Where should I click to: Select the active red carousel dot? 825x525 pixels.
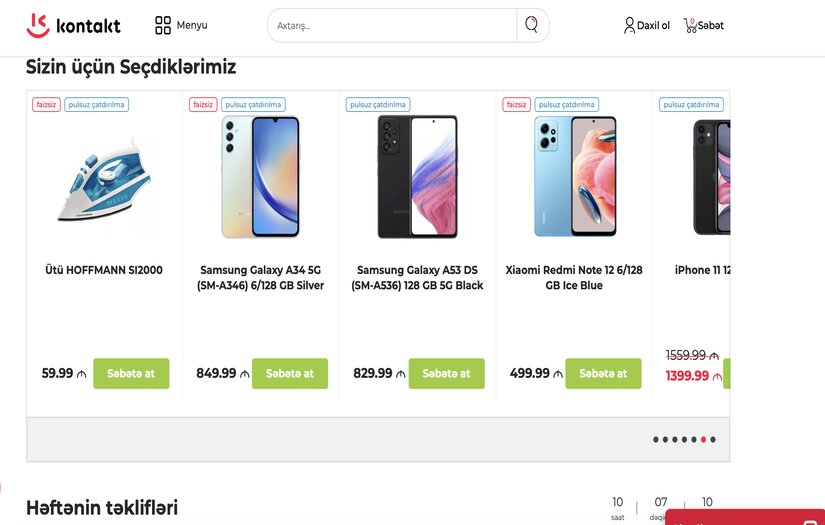[704, 440]
